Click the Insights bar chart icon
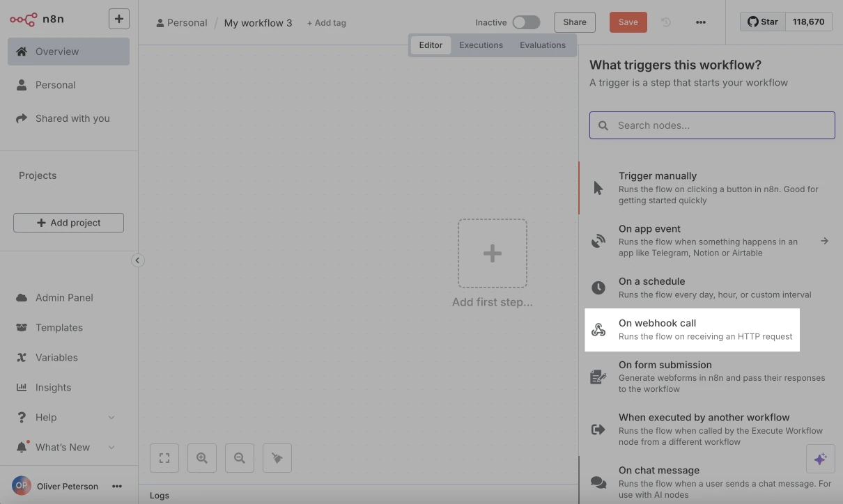843x504 pixels. pyautogui.click(x=22, y=387)
